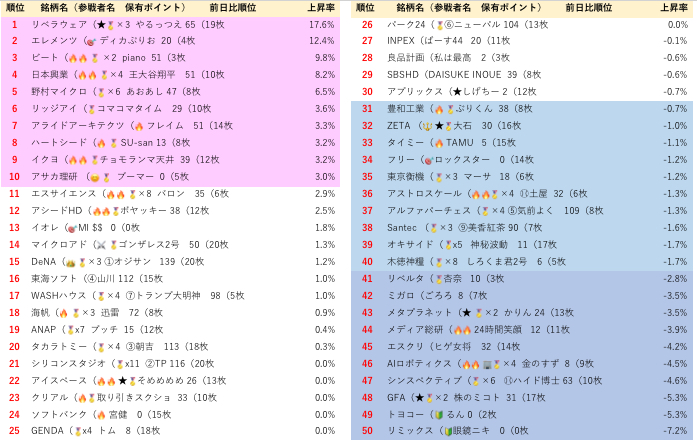This screenshot has width=697, height=441.
Task: Select the rank 29 SBSHD row
Action: [522, 75]
